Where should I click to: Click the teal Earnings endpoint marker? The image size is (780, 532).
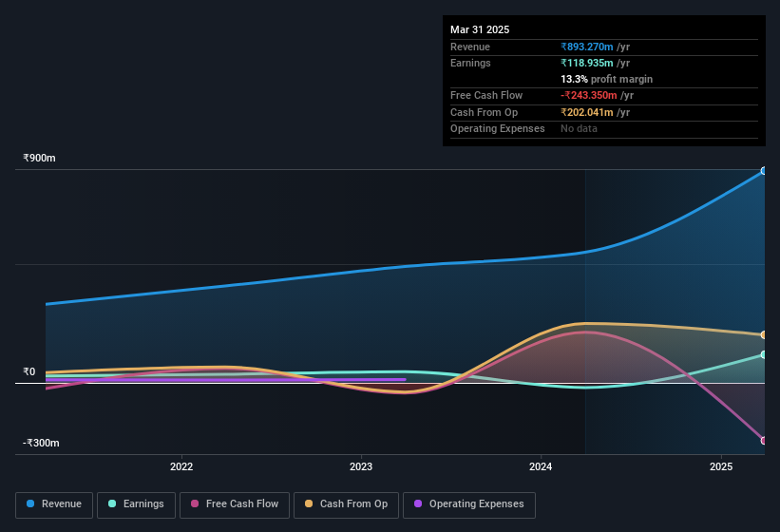pos(764,354)
